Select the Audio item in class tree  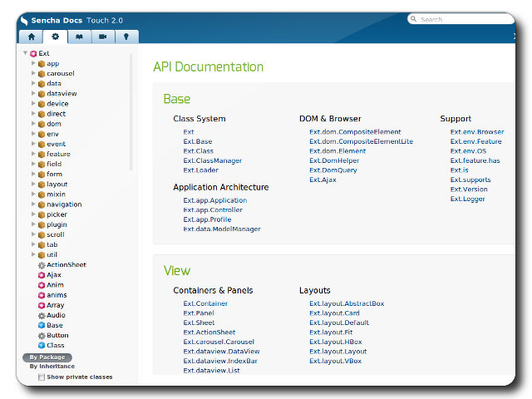point(56,315)
